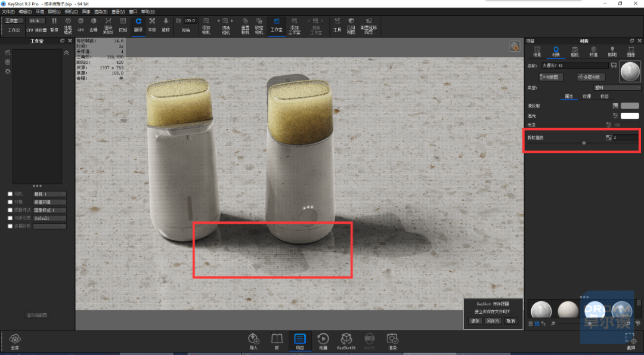Viewport: 644px width, 355px height.
Task: Click the 添加相机 (add camera) icon
Action: click(x=206, y=26)
